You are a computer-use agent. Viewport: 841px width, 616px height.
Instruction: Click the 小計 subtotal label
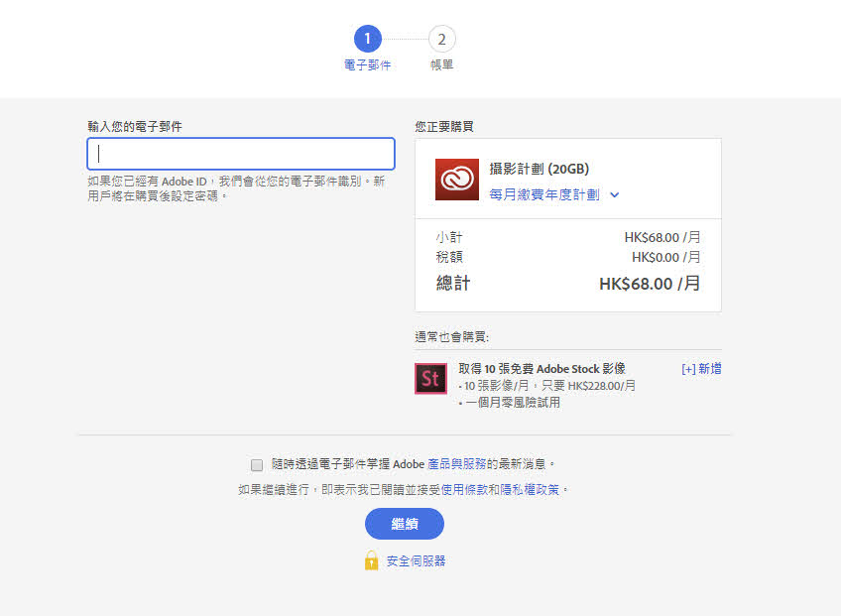(x=449, y=237)
